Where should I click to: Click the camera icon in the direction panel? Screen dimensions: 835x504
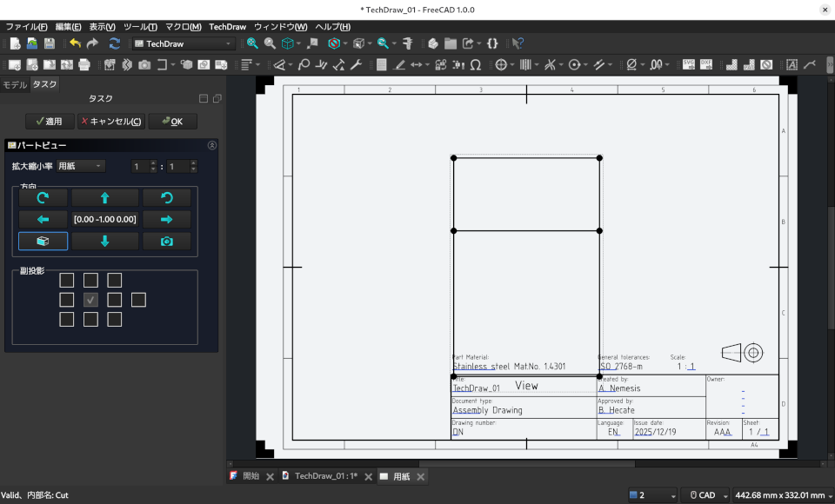point(167,241)
